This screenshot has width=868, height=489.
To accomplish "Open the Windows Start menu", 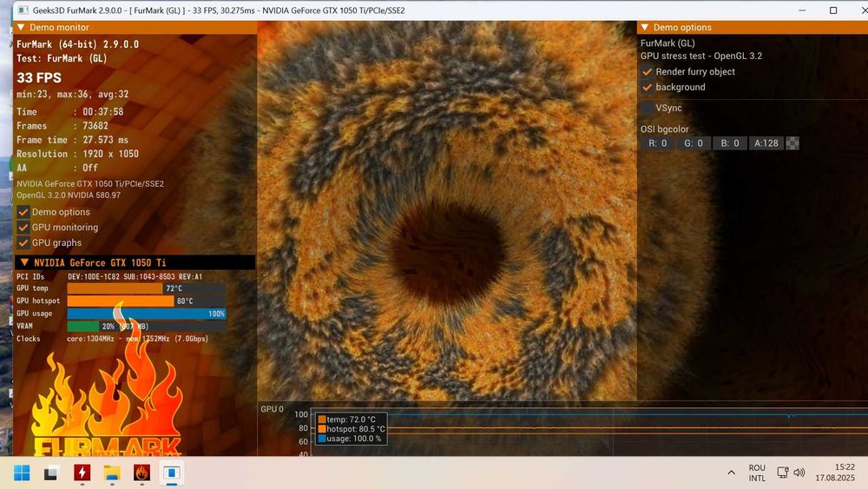I will click(22, 473).
